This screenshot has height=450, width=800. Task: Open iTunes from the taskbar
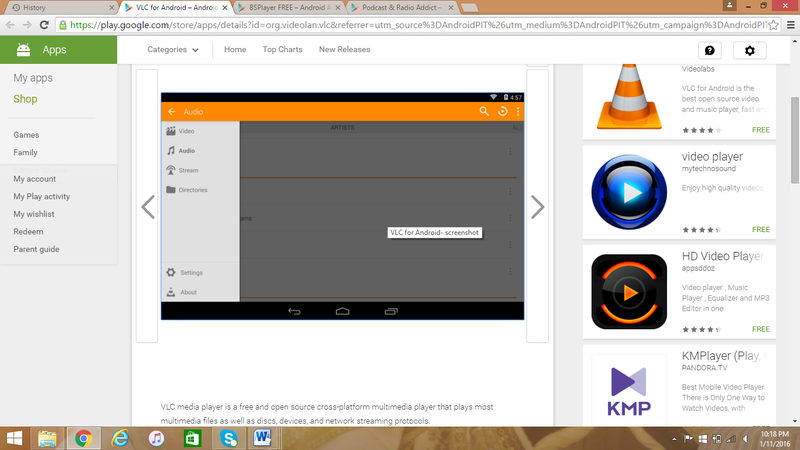pyautogui.click(x=156, y=438)
